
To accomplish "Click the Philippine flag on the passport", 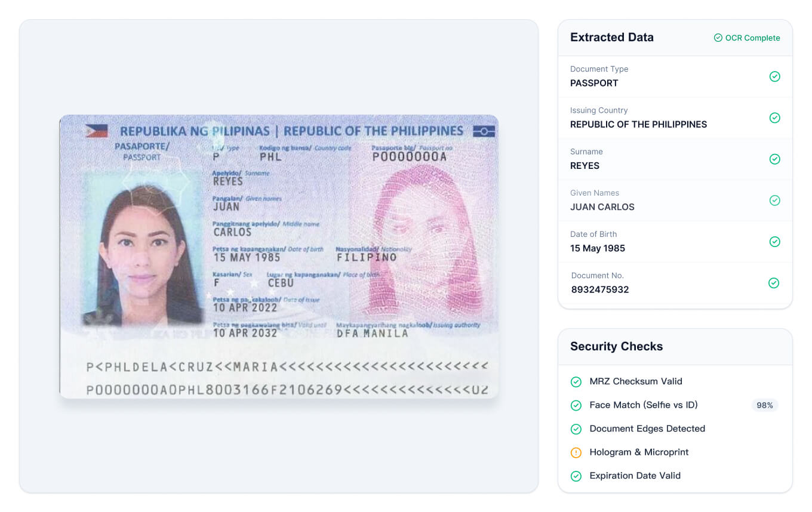I will 96,131.
